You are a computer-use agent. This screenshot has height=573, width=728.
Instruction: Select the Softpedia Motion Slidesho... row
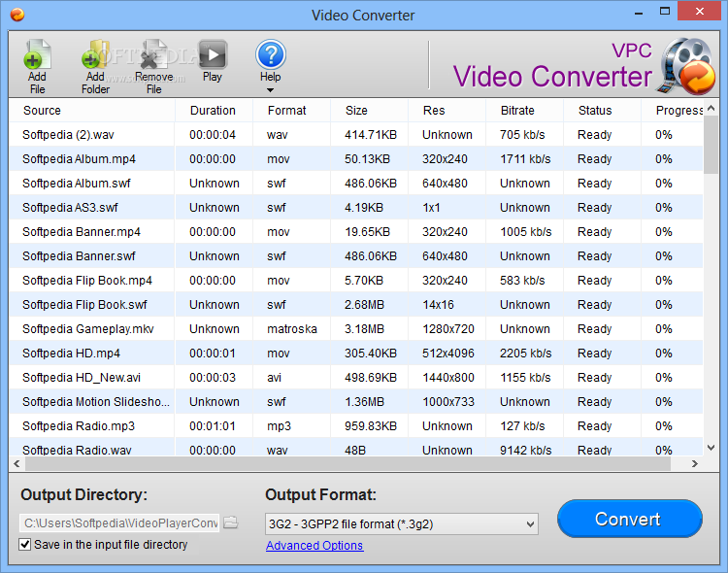[356, 401]
